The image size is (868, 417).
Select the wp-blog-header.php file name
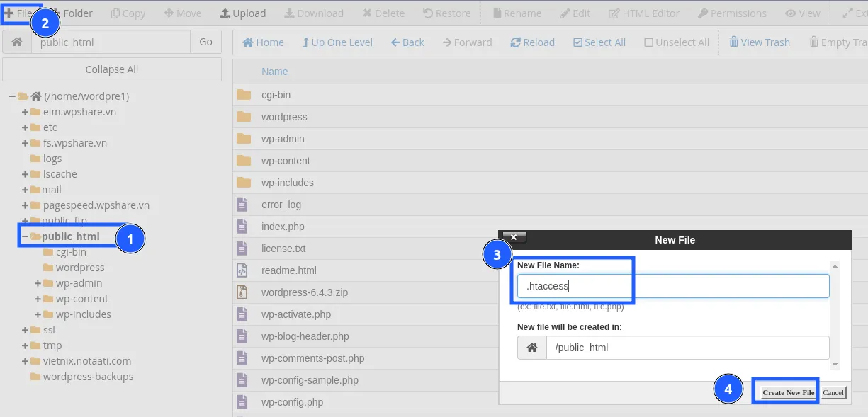pyautogui.click(x=305, y=336)
